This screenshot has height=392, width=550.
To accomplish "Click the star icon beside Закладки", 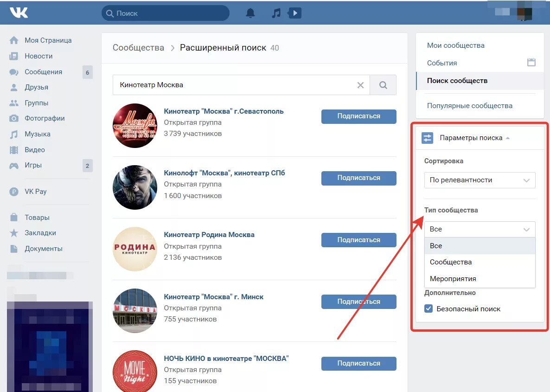I will (x=13, y=233).
